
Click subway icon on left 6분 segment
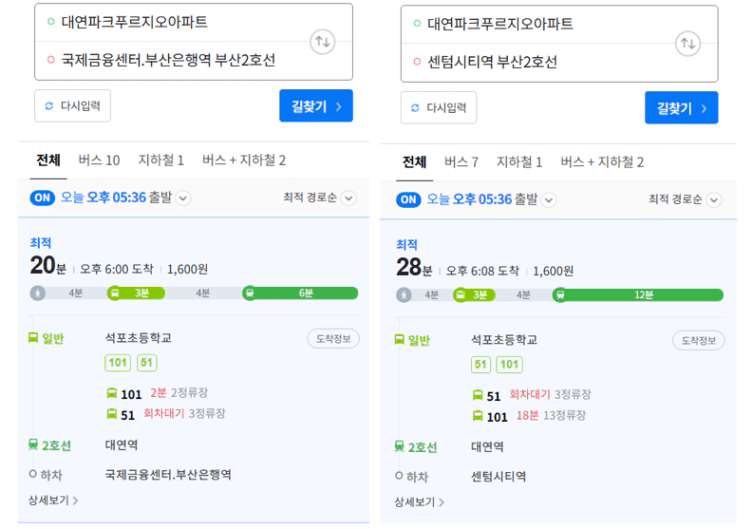pyautogui.click(x=249, y=293)
